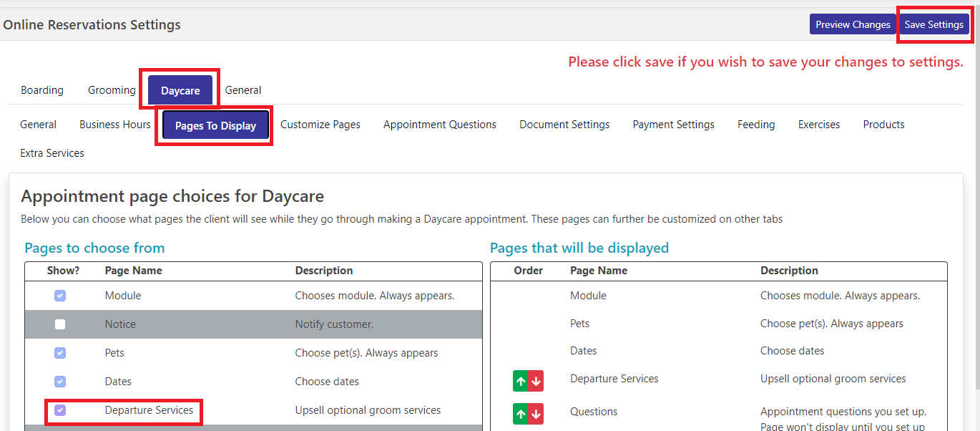
Task: Click 'Questions' page name in displayed list
Action: click(x=594, y=412)
